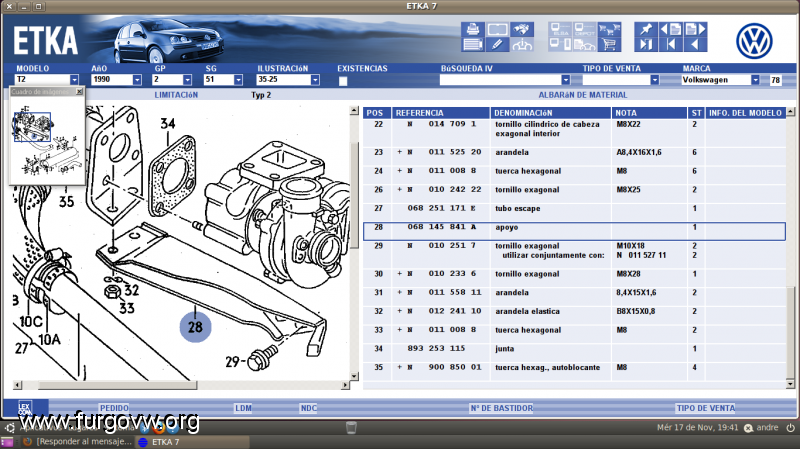800x449 pixels.
Task: Click the Búsqueda IV search field
Action: point(500,80)
